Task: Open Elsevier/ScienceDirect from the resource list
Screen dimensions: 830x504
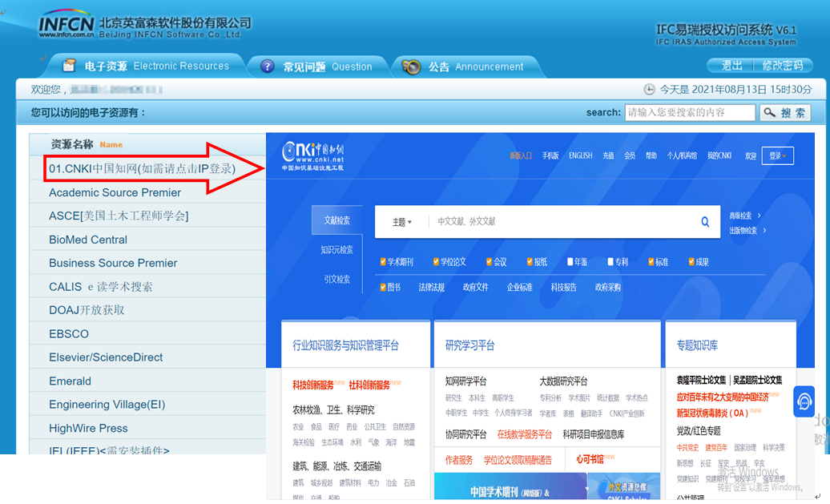Action: pyautogui.click(x=106, y=357)
